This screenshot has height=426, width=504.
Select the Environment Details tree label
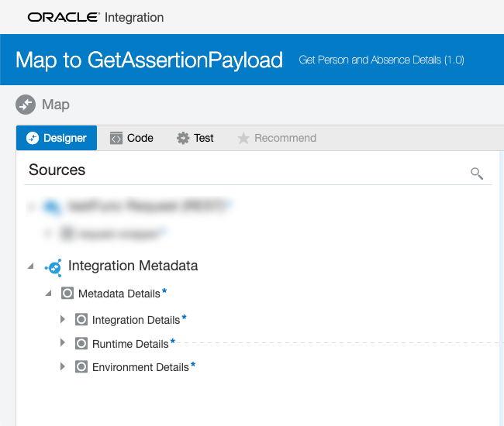[x=140, y=367]
